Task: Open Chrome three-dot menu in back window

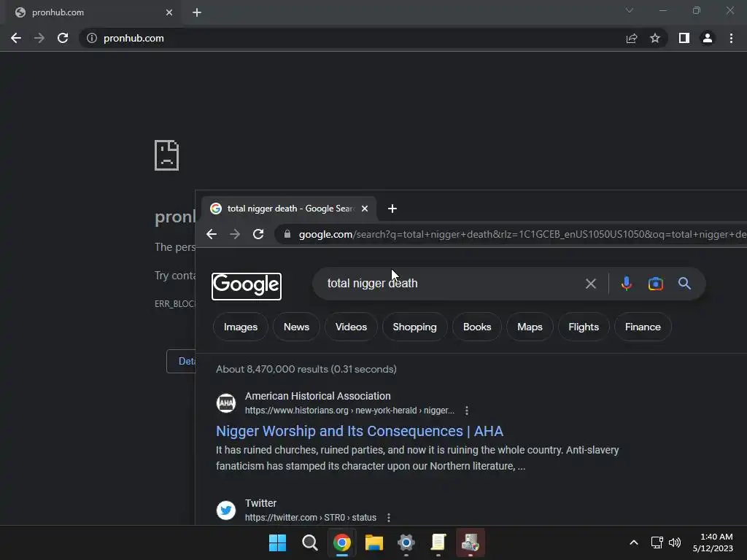Action: tap(731, 38)
